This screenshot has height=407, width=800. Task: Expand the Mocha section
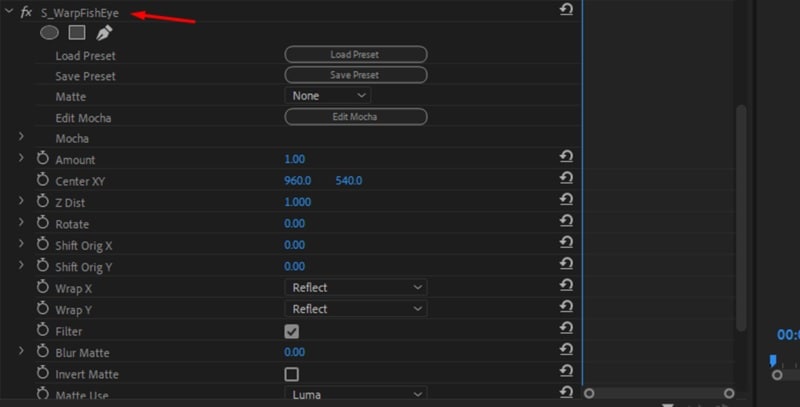pyautogui.click(x=21, y=137)
